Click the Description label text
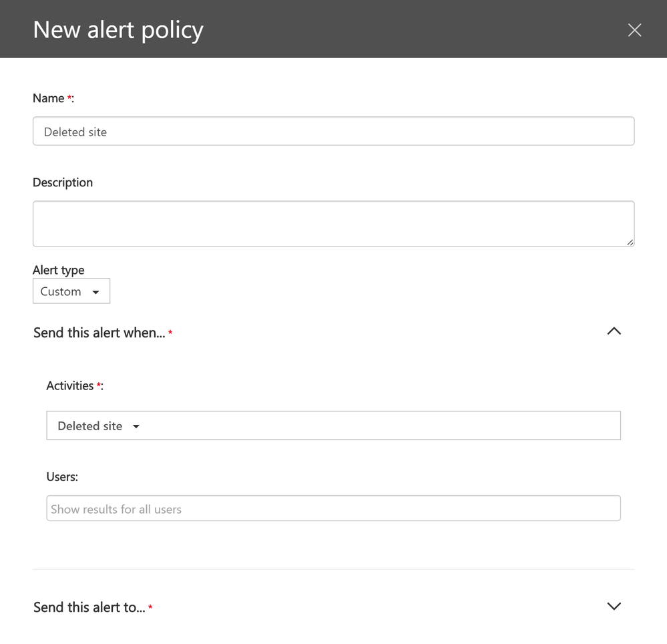This screenshot has height=644, width=667. tap(63, 182)
